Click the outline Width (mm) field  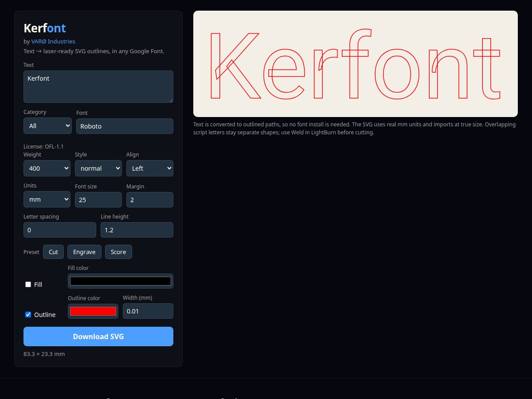point(148,311)
